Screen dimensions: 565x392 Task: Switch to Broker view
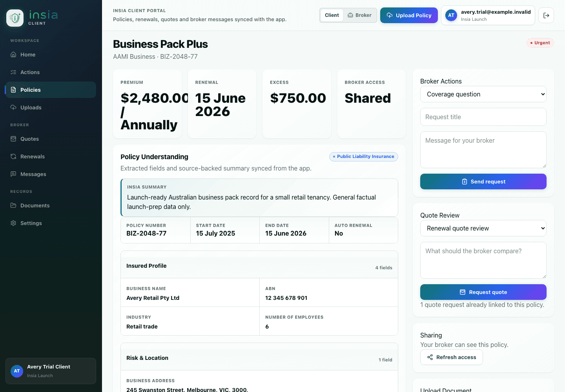[x=360, y=15]
